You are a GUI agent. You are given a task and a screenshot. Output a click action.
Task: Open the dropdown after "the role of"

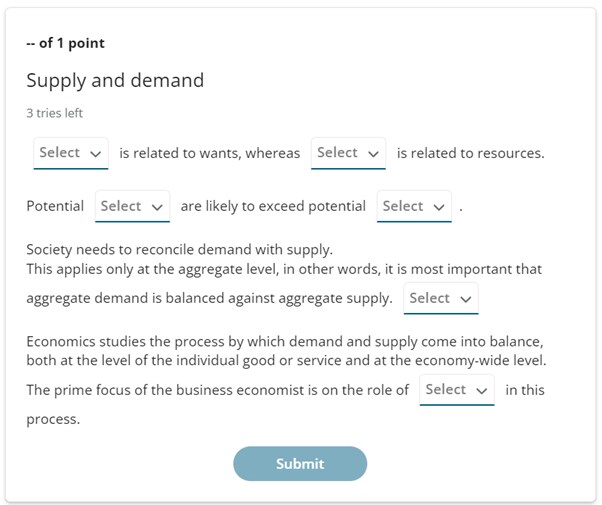[x=457, y=390]
